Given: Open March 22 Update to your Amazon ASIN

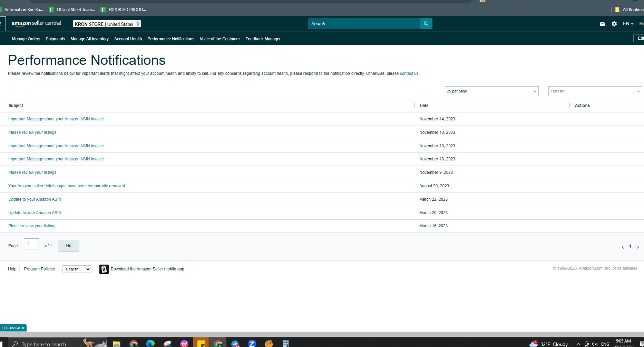Looking at the screenshot, I should (35, 199).
